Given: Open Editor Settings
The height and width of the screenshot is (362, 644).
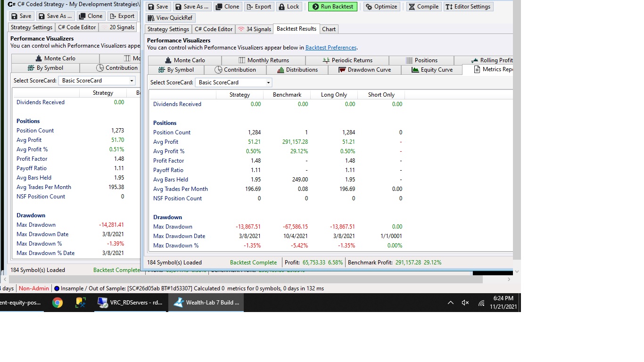Looking at the screenshot, I should click(x=468, y=7).
